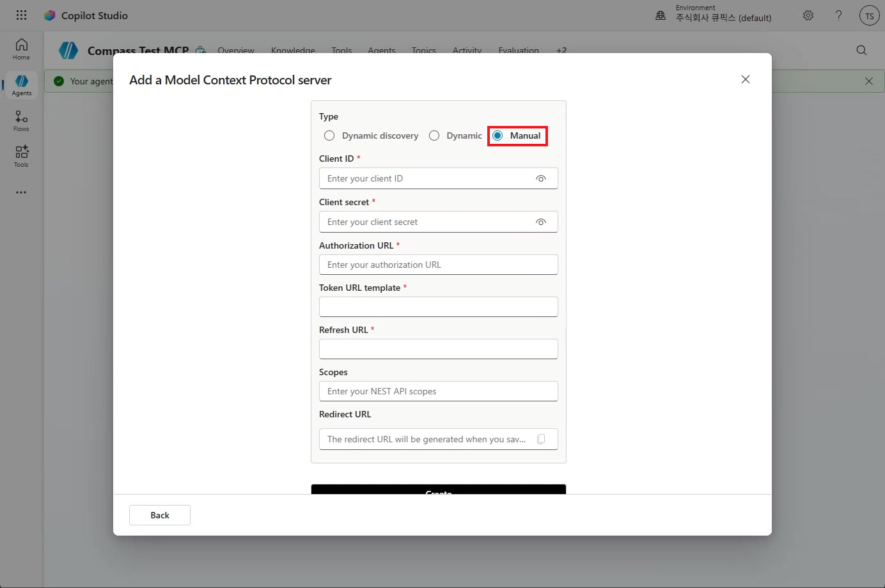This screenshot has height=588, width=885.
Task: Switch to the Tools tab
Action: tap(341, 50)
